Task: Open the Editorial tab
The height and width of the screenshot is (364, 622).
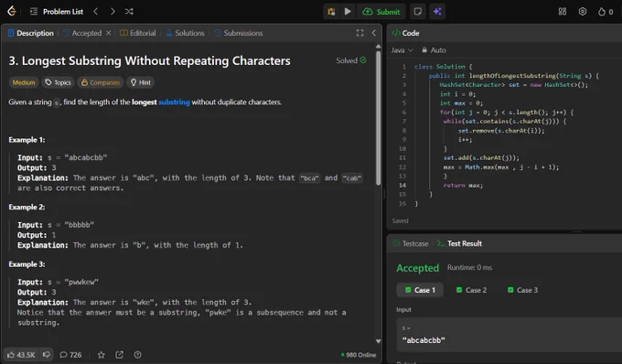Action: (x=138, y=33)
